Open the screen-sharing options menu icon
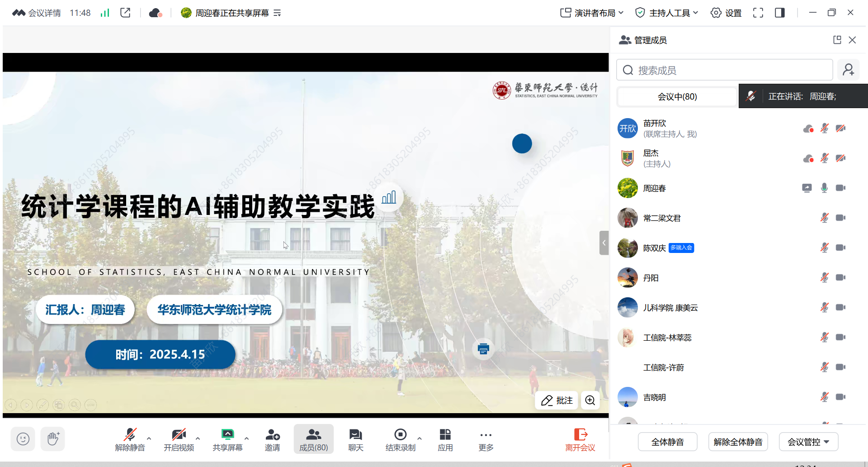This screenshot has width=868, height=467. pyautogui.click(x=277, y=13)
